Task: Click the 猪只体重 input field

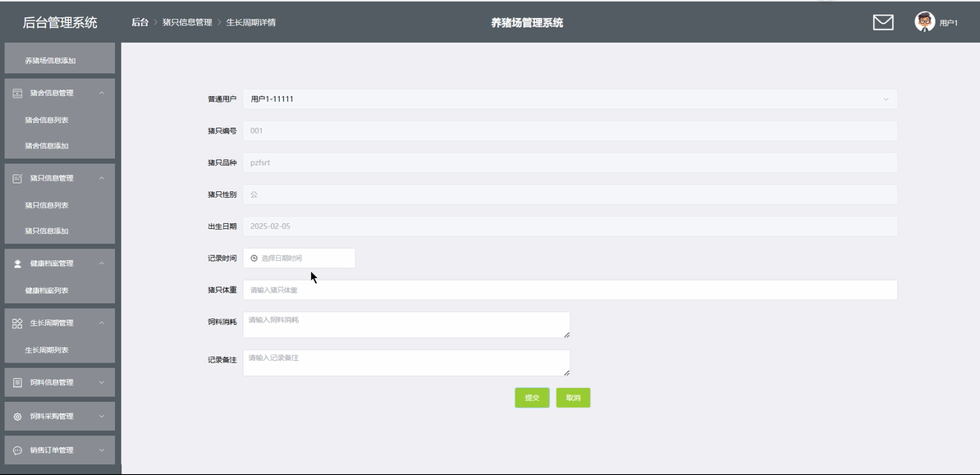Action: coord(570,290)
